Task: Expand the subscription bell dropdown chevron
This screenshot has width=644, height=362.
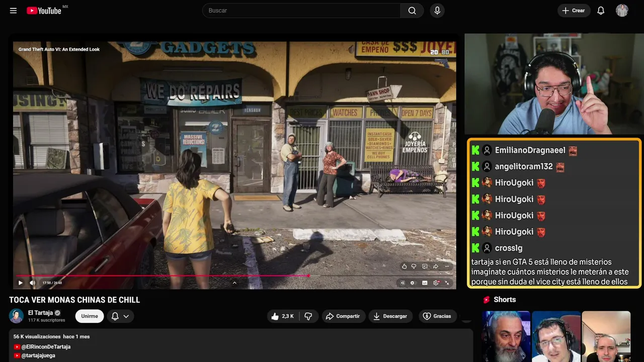Action: (x=126, y=316)
